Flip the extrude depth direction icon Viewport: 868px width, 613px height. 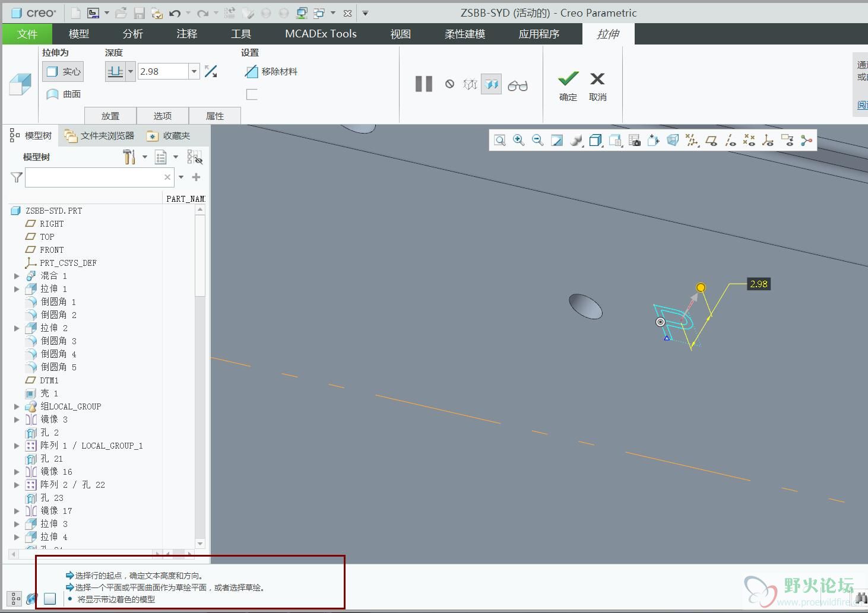pos(211,72)
